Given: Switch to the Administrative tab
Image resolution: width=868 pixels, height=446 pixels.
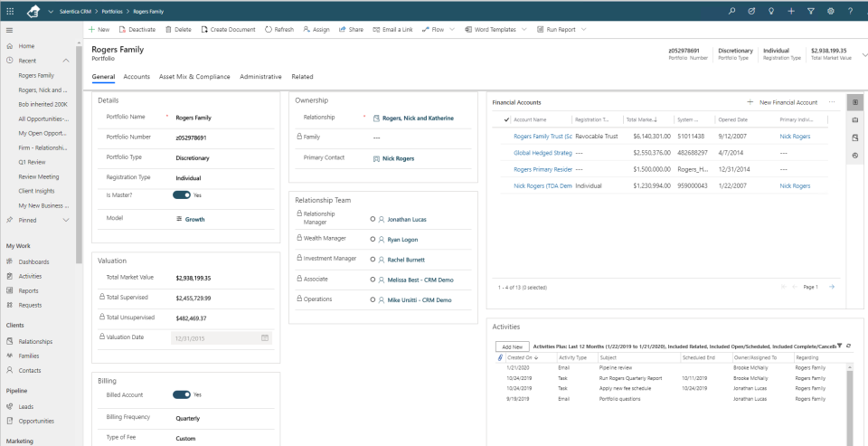Looking at the screenshot, I should pyautogui.click(x=260, y=77).
